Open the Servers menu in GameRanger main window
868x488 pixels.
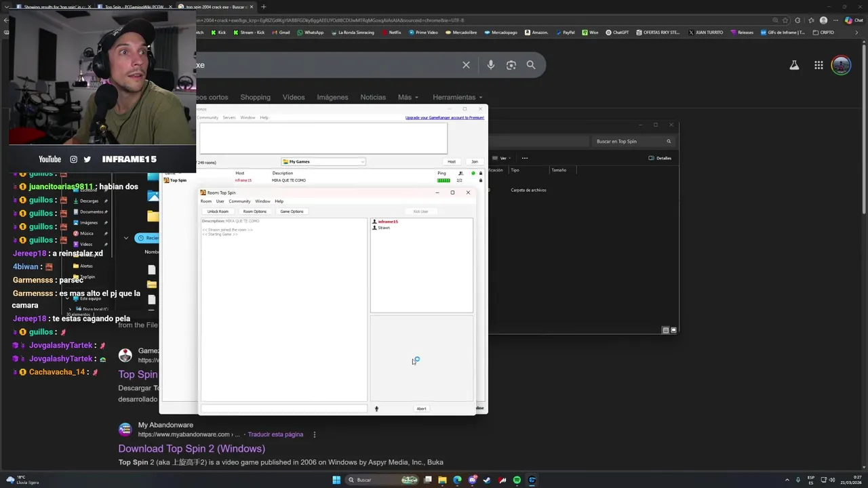[x=229, y=118]
